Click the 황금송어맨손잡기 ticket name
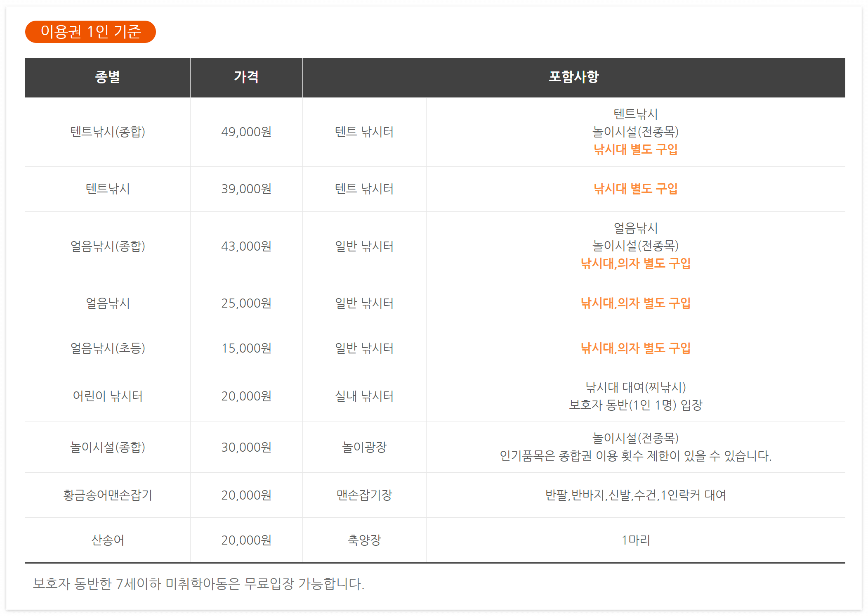 point(107,495)
